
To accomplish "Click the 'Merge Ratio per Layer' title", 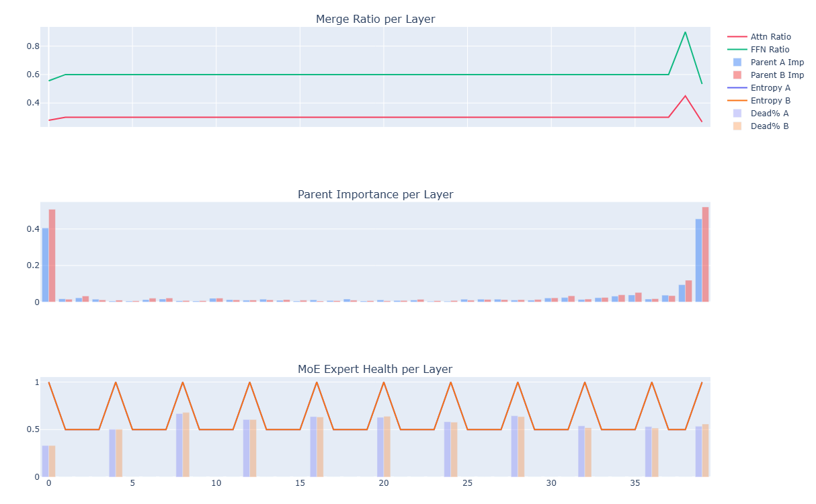I will tap(375, 19).
